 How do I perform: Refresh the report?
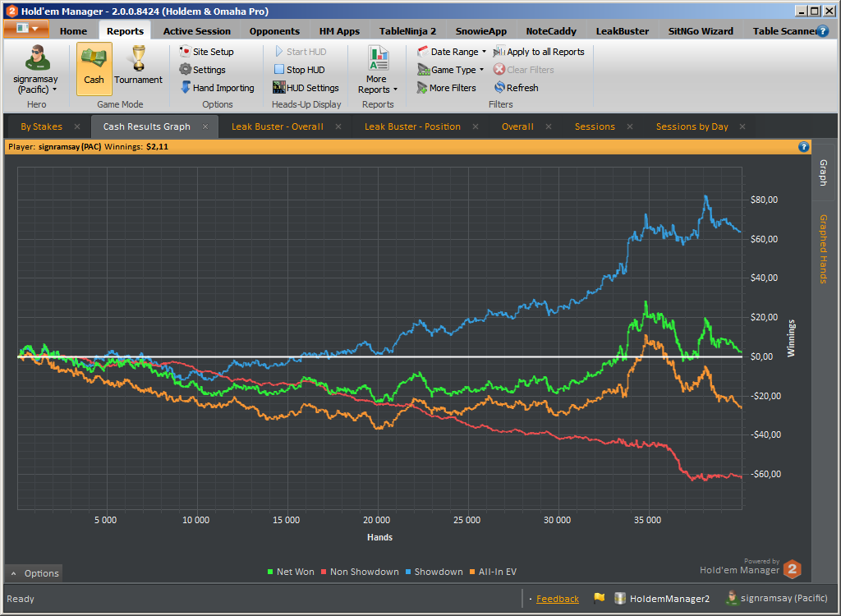click(x=516, y=88)
